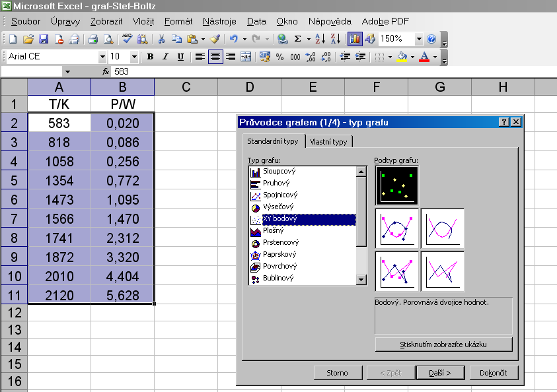Image resolution: width=557 pixels, height=392 pixels.
Task: Decrease the cell indent
Action: click(x=345, y=57)
